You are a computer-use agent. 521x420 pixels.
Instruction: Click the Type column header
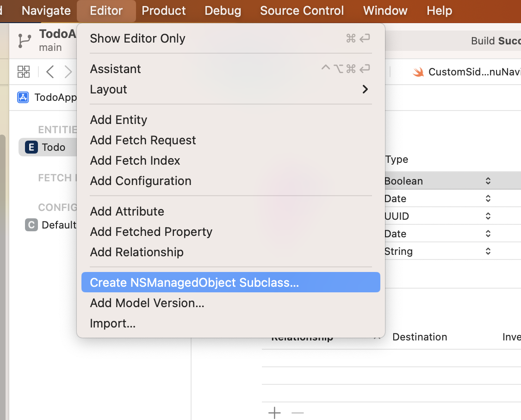tap(397, 160)
